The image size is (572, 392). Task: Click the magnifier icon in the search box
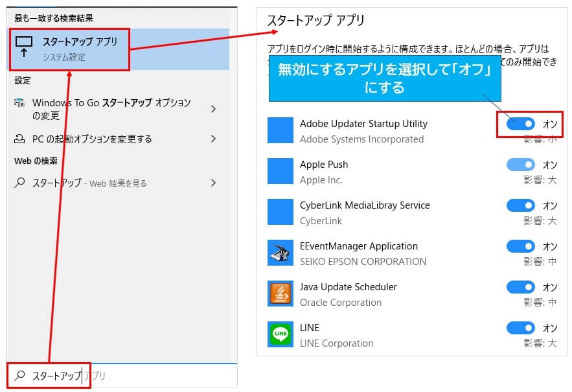[19, 375]
